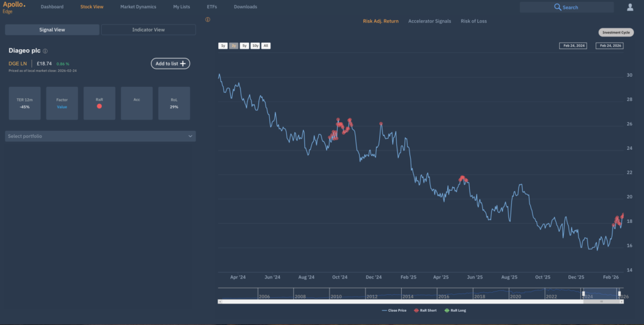Toggle Close Price series in legend
Image resolution: width=644 pixels, height=325 pixels.
click(395, 311)
